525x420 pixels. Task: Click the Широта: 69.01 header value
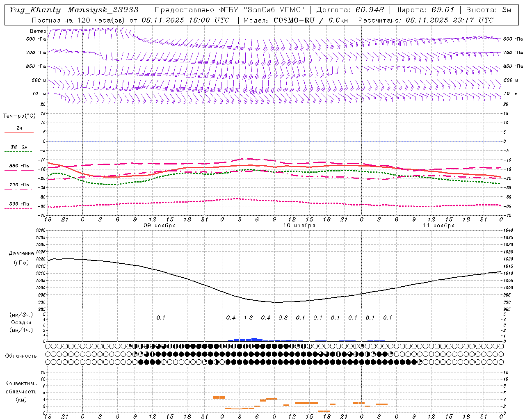[x=425, y=10]
